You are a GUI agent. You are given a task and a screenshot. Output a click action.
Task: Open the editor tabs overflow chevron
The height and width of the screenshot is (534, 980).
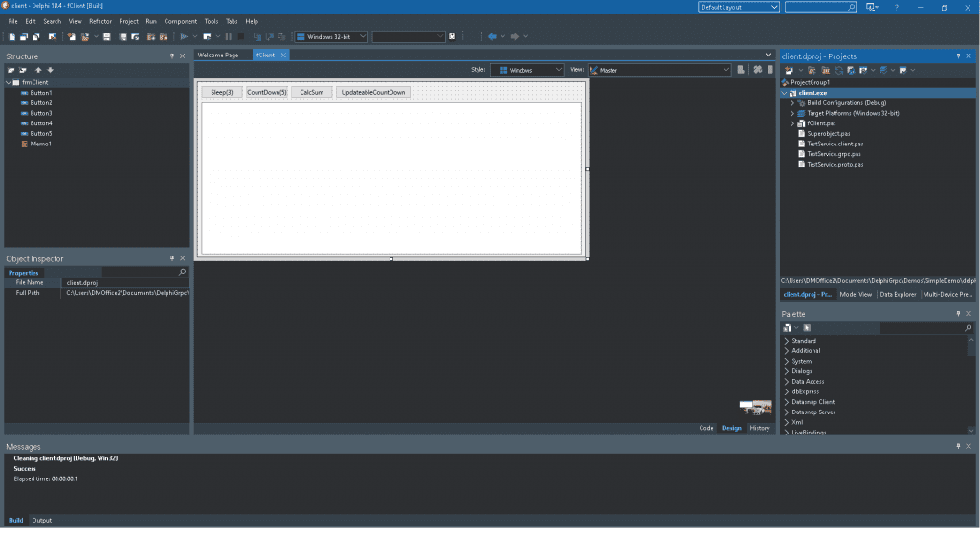pos(768,55)
